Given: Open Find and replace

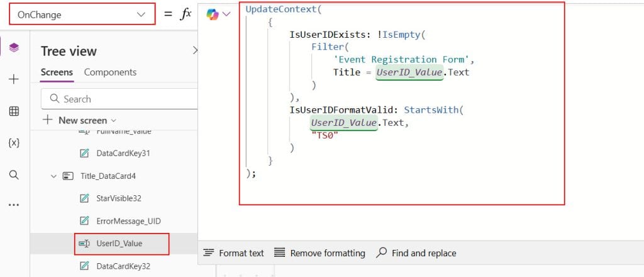Looking at the screenshot, I should point(416,252).
